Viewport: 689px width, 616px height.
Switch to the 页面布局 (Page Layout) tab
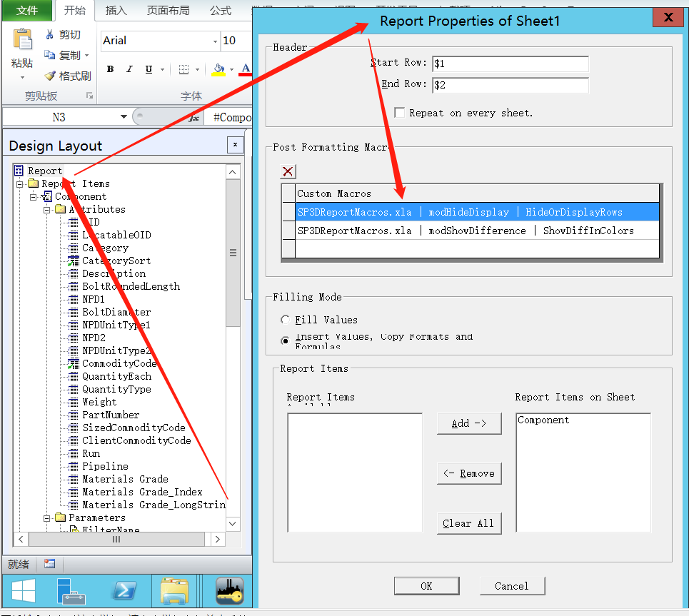tap(169, 10)
